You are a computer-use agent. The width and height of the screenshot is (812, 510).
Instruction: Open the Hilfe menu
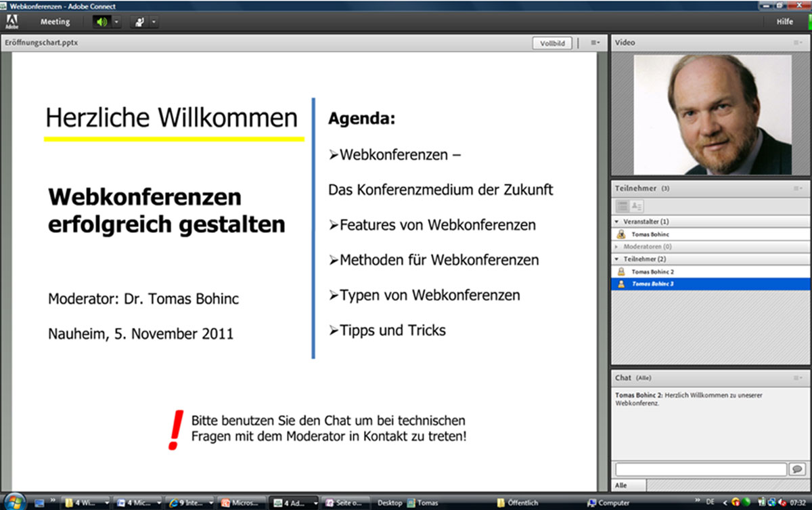point(785,22)
